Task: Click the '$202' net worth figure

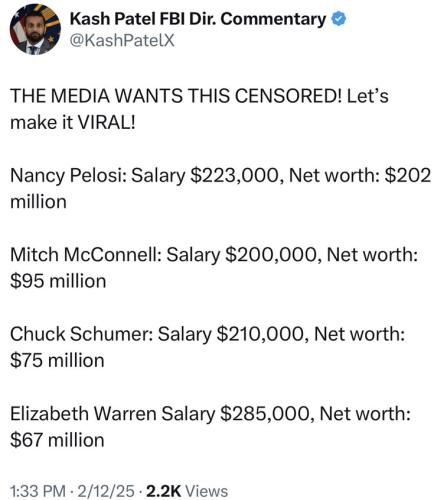Action: click(408, 175)
